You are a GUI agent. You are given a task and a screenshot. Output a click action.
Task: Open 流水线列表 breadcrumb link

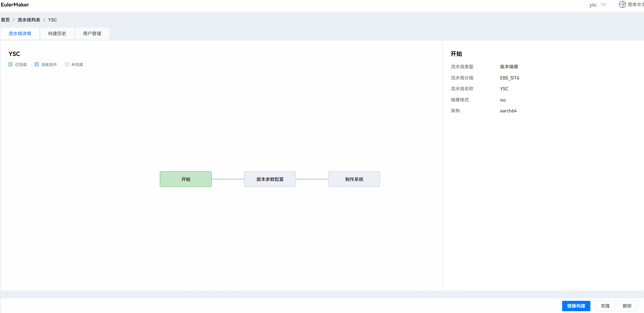29,20
